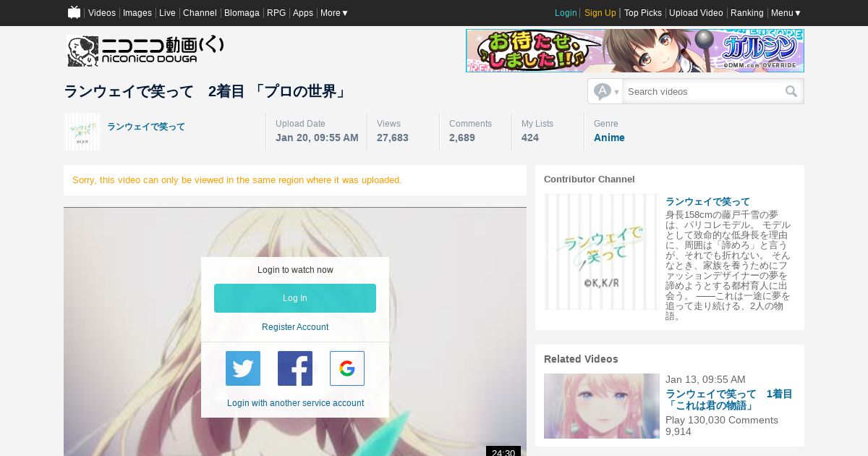
Task: Open Apps in top navigation
Action: pyautogui.click(x=303, y=12)
